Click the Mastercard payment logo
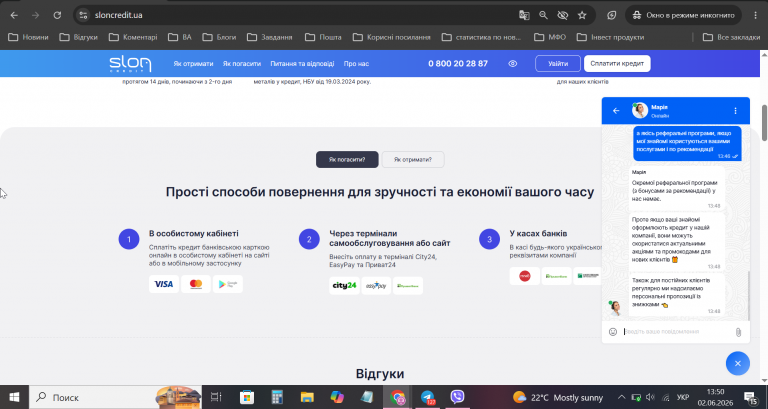Screen dimensions: 768x409 coord(196,284)
